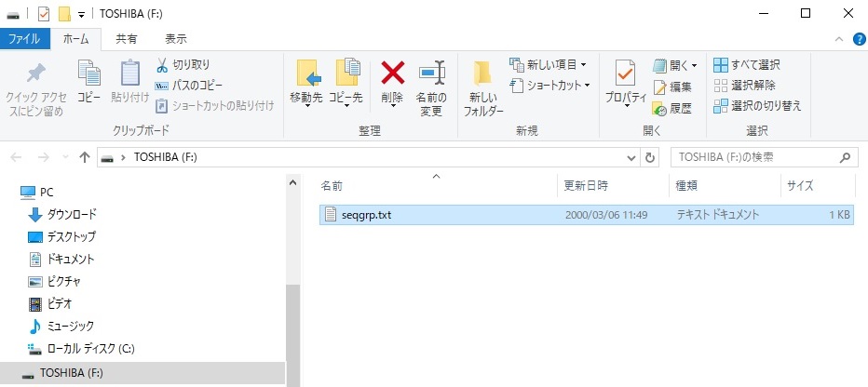
Task: Open the recent locations dropdown arrow
Action: click(65, 158)
